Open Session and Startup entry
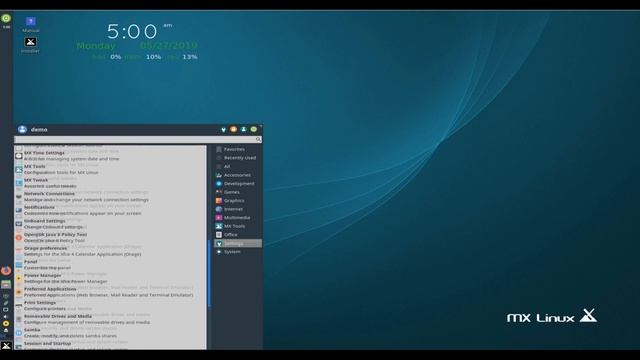Image resolution: width=640 pixels, height=360 pixels. point(110,345)
